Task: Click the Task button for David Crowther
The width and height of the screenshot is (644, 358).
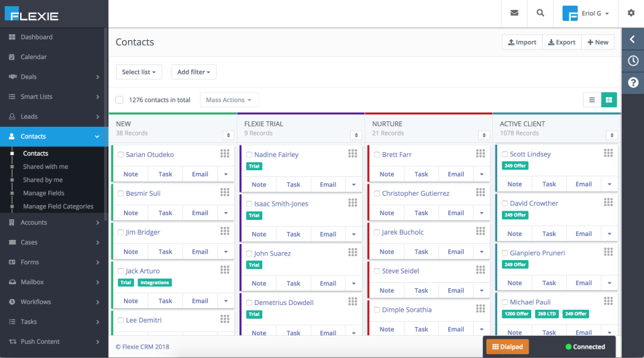Action: tap(549, 233)
